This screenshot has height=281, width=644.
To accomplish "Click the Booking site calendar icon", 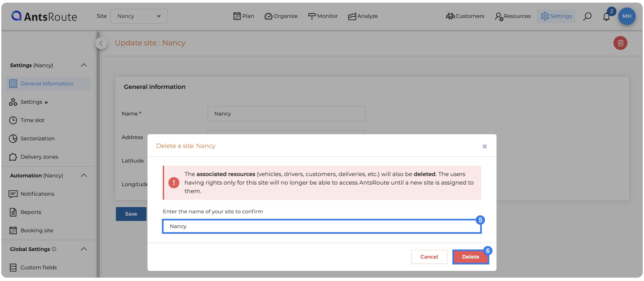I will (x=13, y=230).
